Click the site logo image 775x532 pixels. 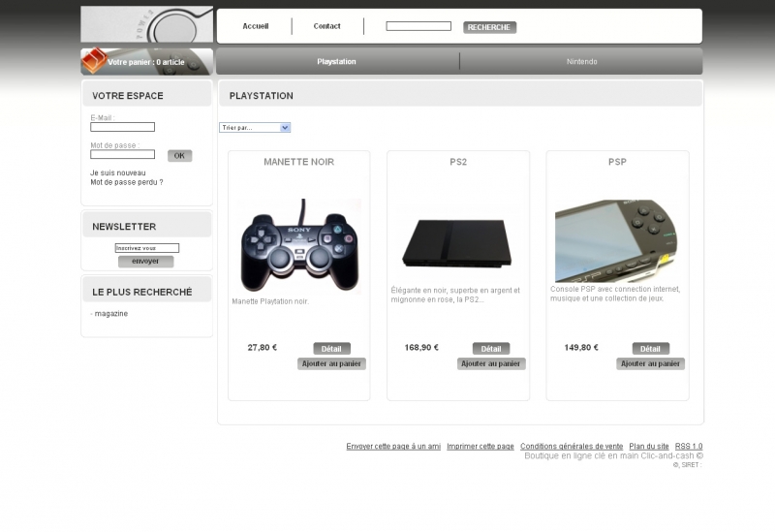click(x=147, y=24)
